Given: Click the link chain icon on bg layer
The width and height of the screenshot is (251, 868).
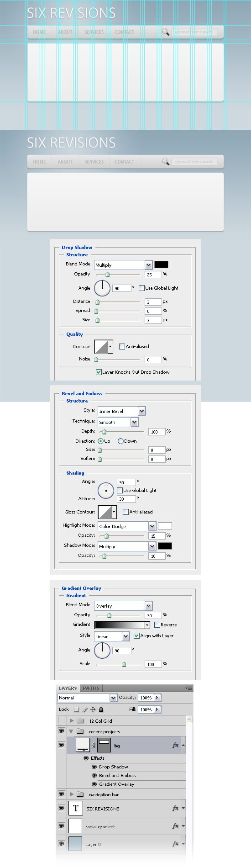Looking at the screenshot, I should 94,746.
